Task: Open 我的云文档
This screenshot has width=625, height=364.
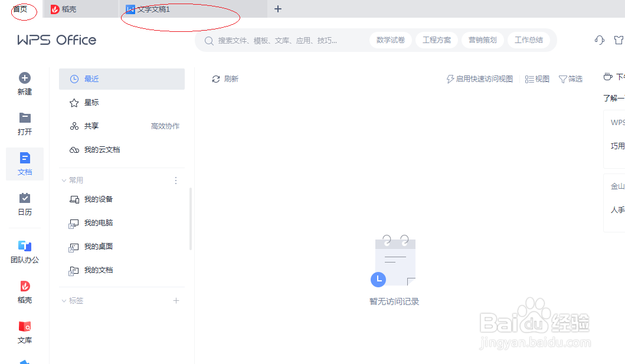Action: [122, 150]
